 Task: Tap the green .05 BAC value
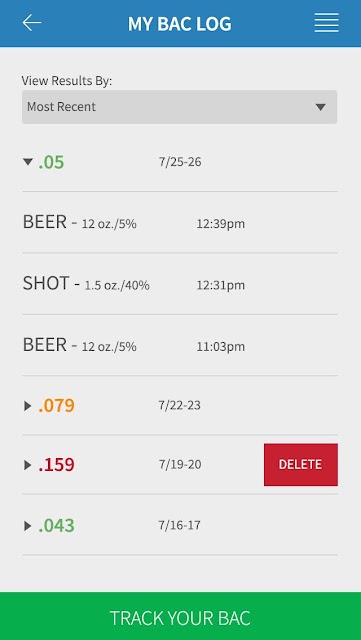pyautogui.click(x=51, y=162)
